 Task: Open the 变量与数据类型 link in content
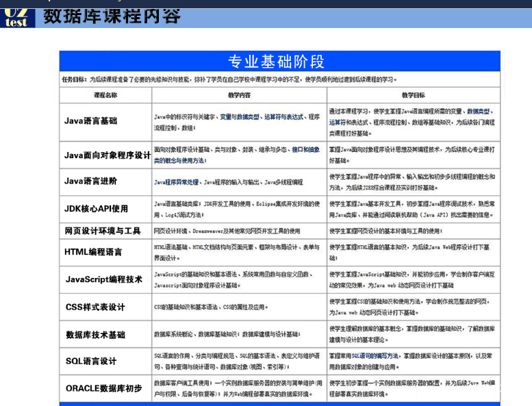[x=240, y=117]
